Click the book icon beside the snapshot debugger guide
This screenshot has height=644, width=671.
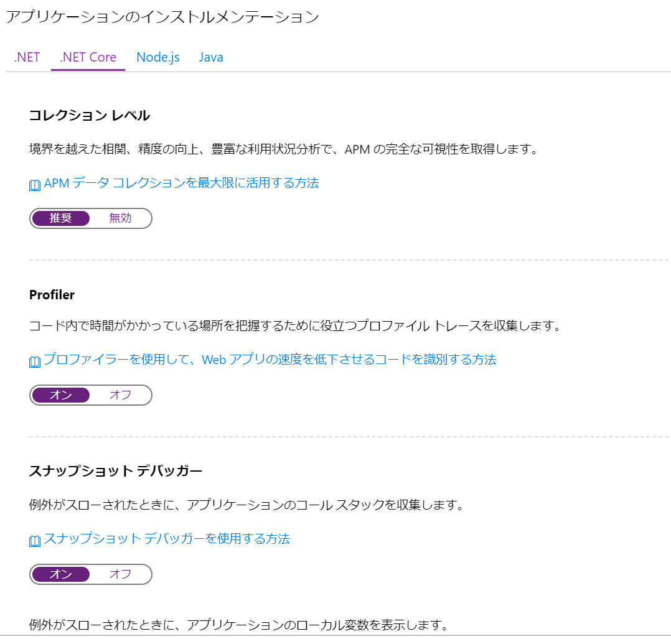pyautogui.click(x=34, y=540)
